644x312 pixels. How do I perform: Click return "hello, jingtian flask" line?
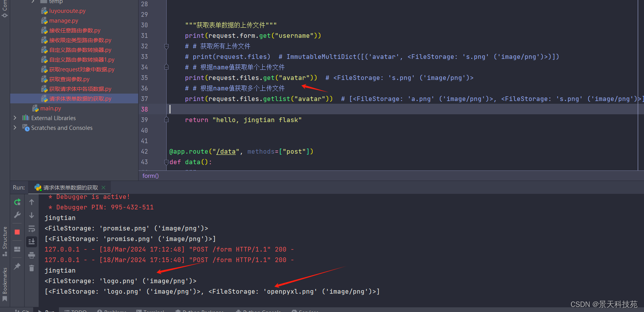click(243, 120)
